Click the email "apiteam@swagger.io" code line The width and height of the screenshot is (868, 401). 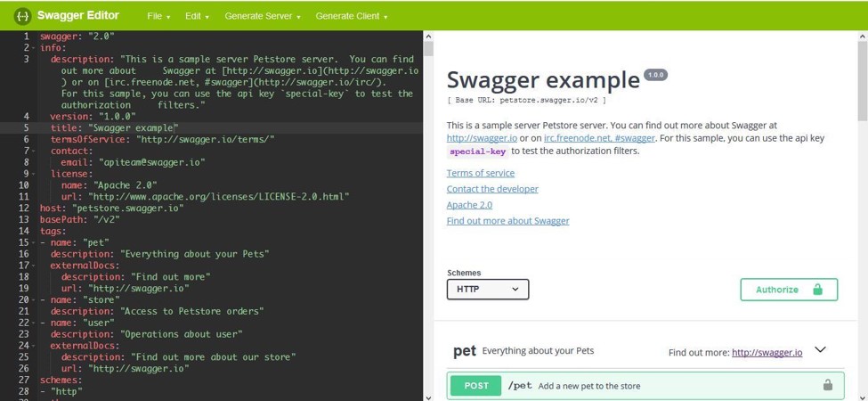point(133,162)
